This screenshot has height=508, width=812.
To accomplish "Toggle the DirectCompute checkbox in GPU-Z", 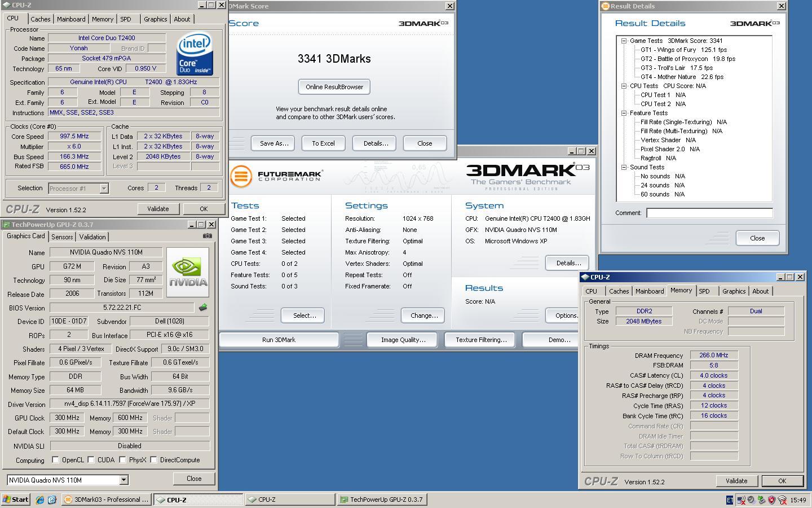I will point(153,460).
